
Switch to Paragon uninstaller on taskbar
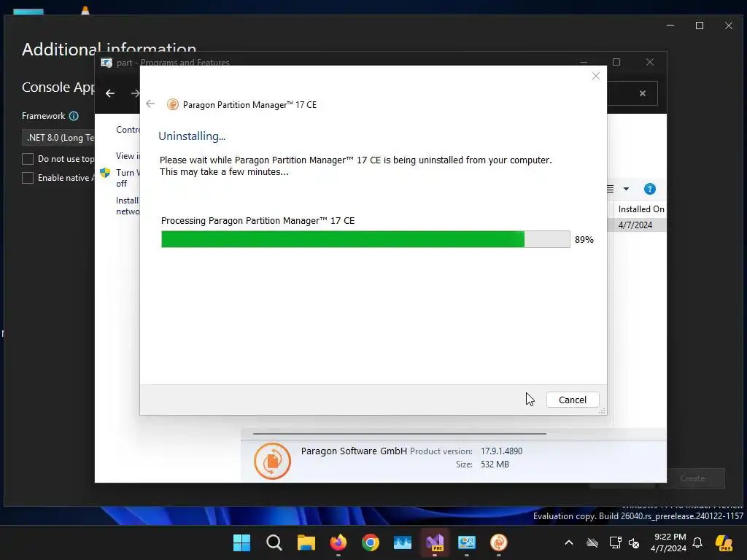click(x=499, y=542)
